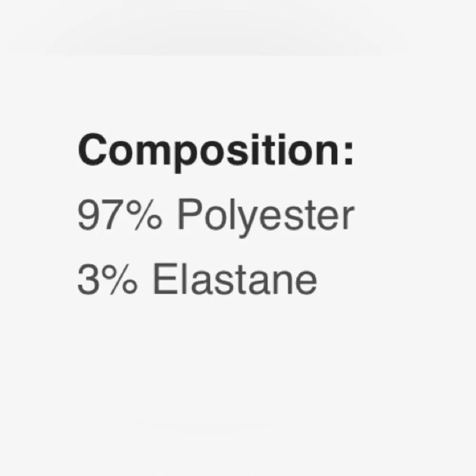Click the final n in Composition
Viewport: 476px width, 476px height.
328,152
